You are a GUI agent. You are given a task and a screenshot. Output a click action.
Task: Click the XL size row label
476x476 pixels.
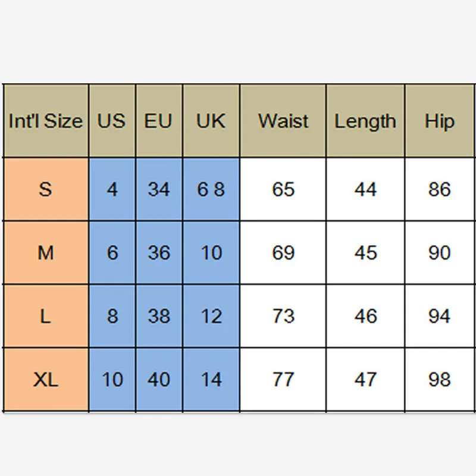point(46,379)
